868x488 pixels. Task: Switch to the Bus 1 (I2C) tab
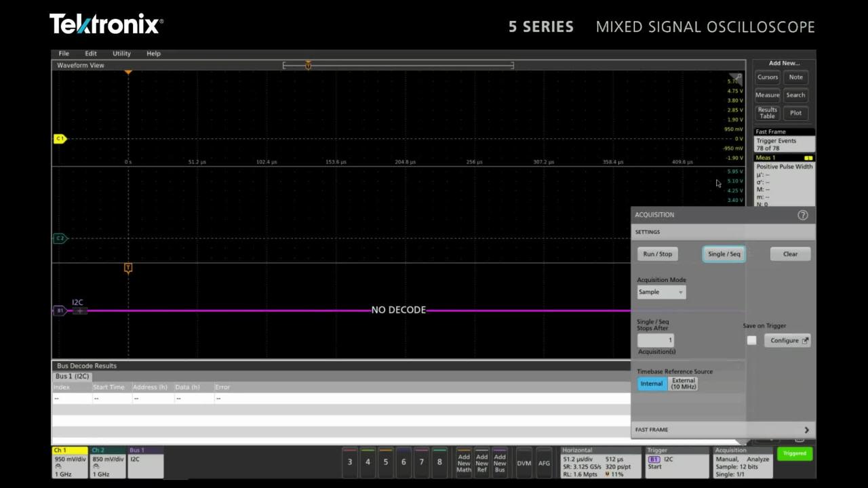(x=72, y=376)
